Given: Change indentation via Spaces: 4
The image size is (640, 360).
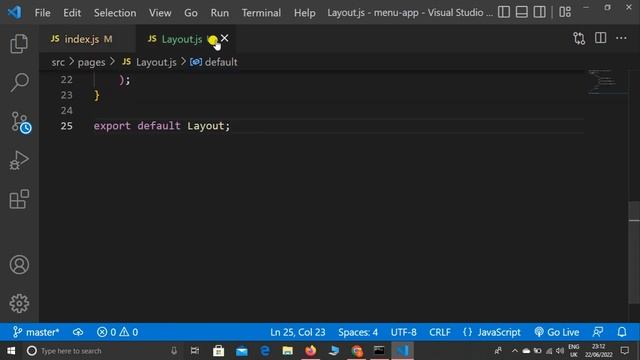Looking at the screenshot, I should click(358, 332).
